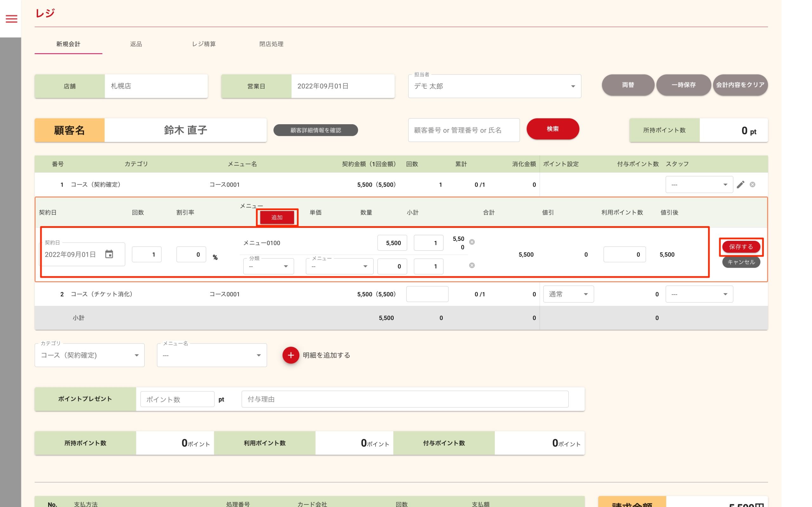Viewport: 812px width, 507px height.
Task: Expand the 担当者 staff dropdown
Action: point(494,86)
